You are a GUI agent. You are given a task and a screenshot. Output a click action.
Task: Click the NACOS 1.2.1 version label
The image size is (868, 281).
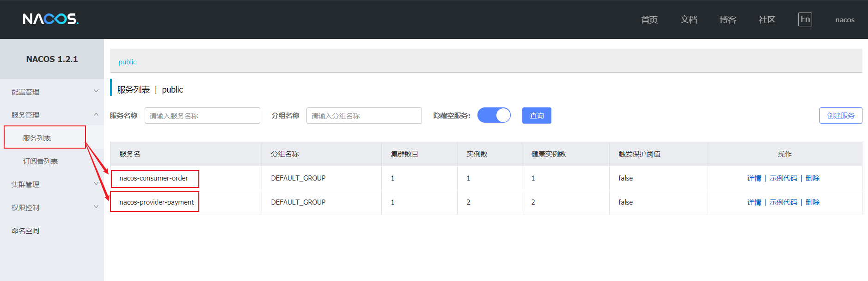[52, 59]
